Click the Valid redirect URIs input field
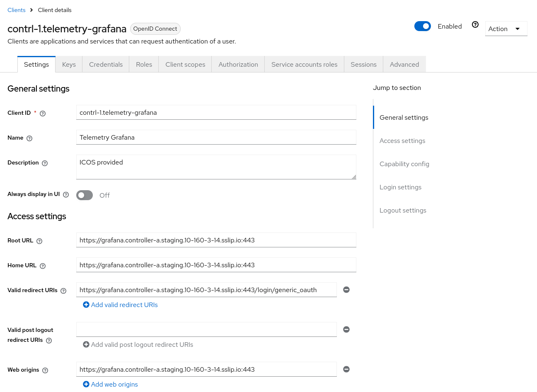The height and width of the screenshot is (392, 537). point(206,290)
